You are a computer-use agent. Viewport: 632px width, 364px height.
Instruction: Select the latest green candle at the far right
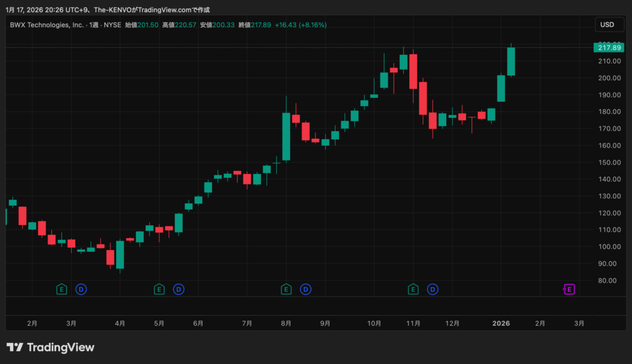click(x=511, y=62)
